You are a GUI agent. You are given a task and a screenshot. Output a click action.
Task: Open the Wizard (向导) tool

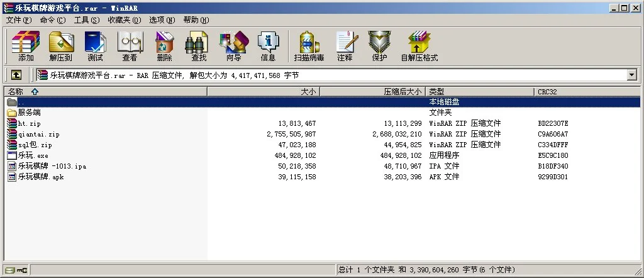(x=233, y=47)
